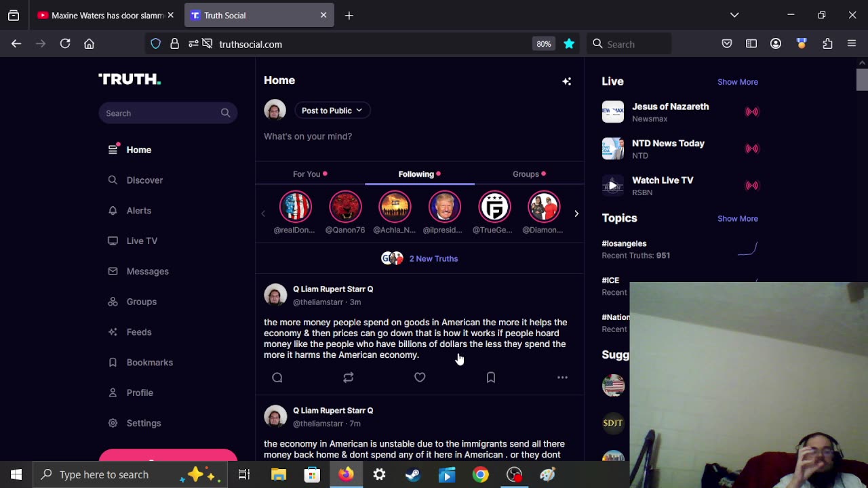Open Settings in the sidebar
Screen dimensions: 868x488
144,423
